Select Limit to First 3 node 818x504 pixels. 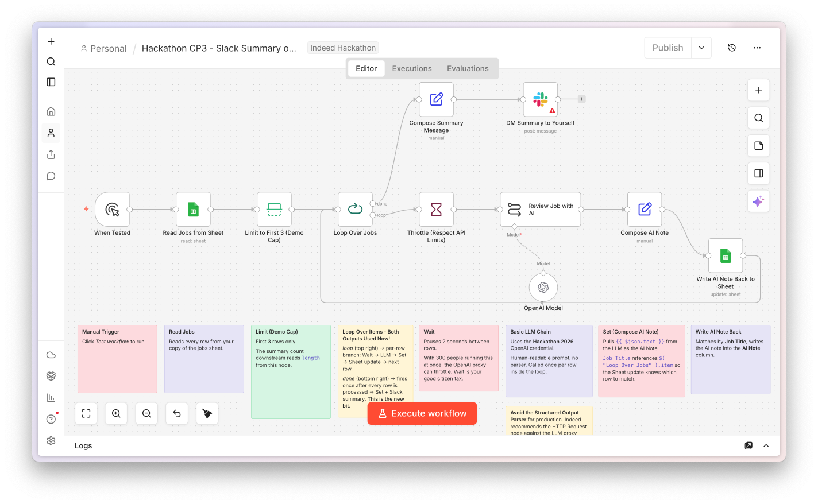coord(275,210)
